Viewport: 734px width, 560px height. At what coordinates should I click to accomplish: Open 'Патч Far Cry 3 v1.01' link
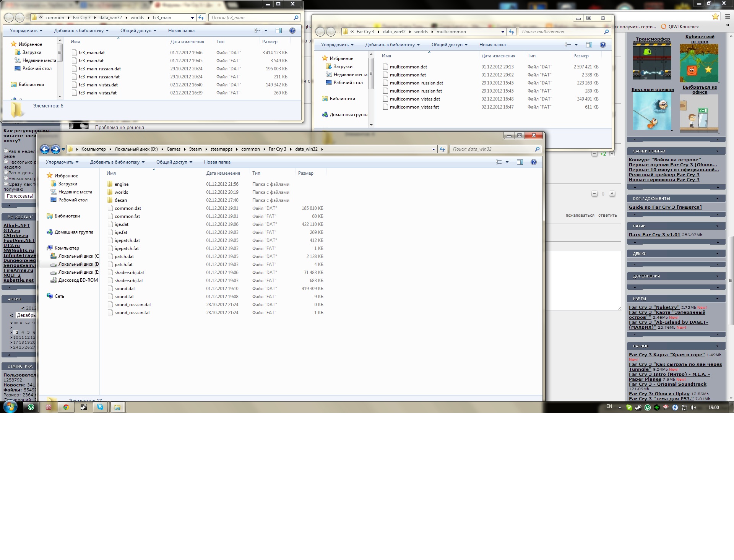[x=654, y=235]
